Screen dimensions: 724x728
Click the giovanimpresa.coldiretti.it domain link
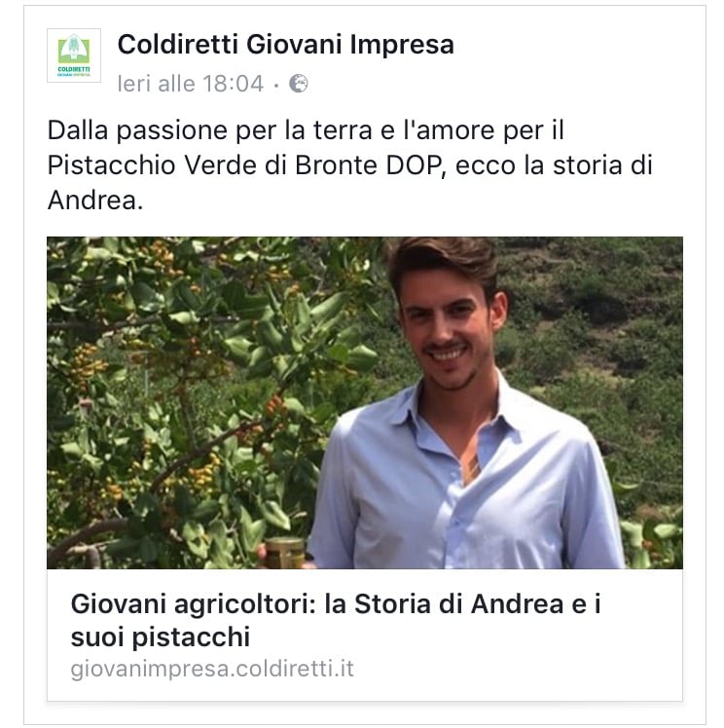click(x=212, y=669)
